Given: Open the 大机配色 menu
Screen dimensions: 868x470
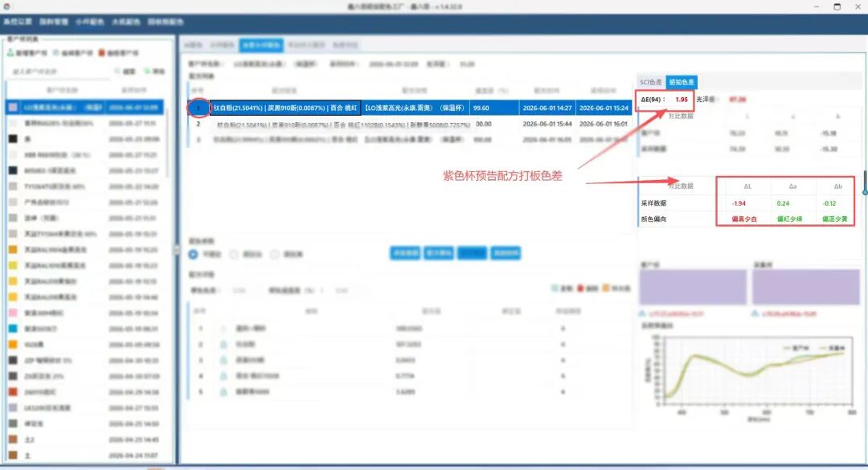Looking at the screenshot, I should (x=125, y=22).
